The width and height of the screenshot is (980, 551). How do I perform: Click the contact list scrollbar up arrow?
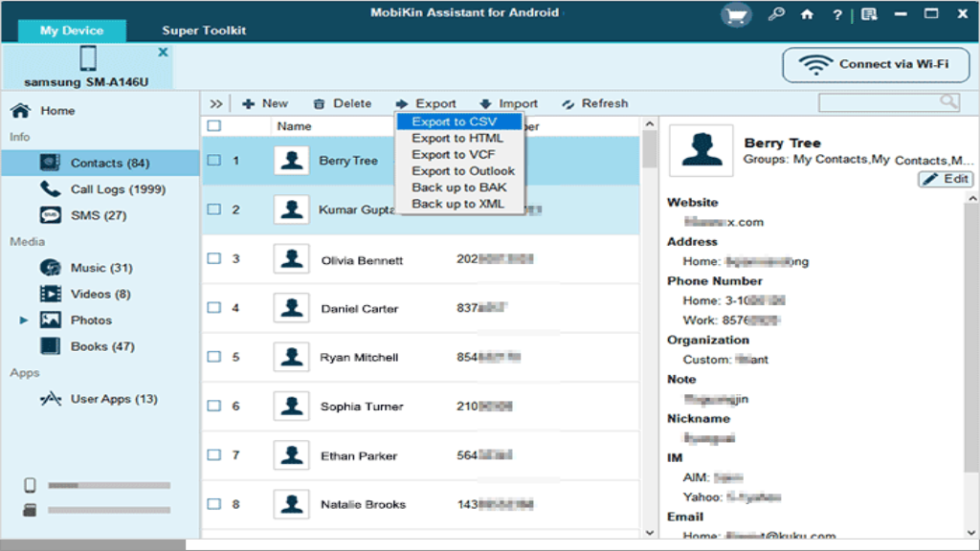[650, 123]
